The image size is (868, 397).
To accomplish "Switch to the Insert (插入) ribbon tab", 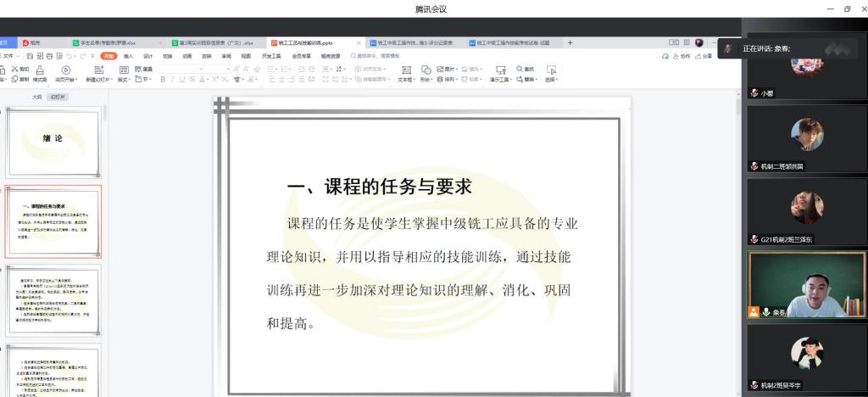I will 129,56.
